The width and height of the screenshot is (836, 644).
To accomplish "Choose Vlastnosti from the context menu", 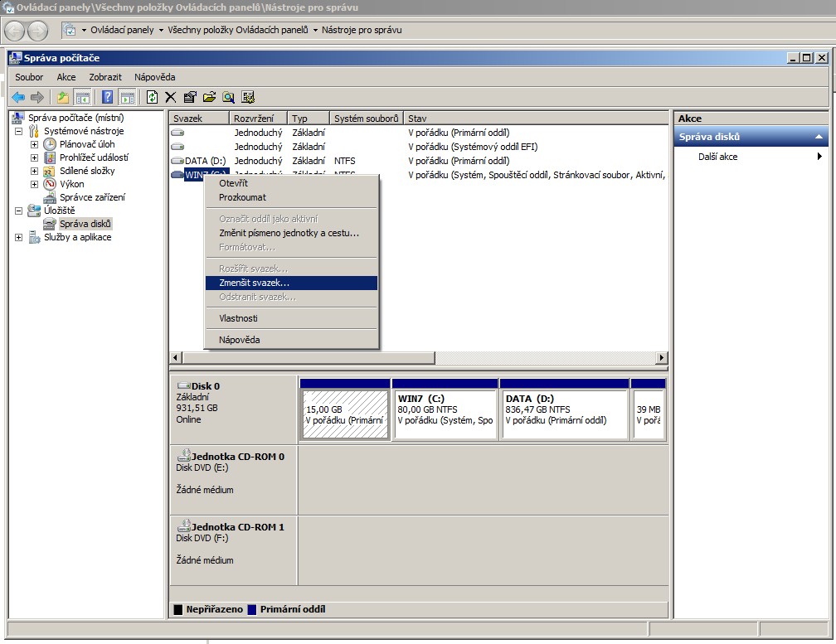I will (x=238, y=318).
